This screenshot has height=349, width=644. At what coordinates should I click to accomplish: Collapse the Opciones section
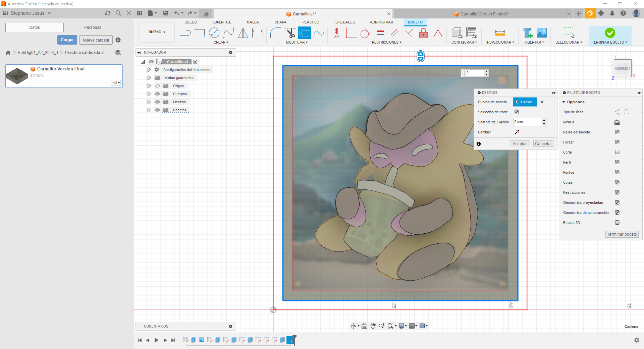564,102
